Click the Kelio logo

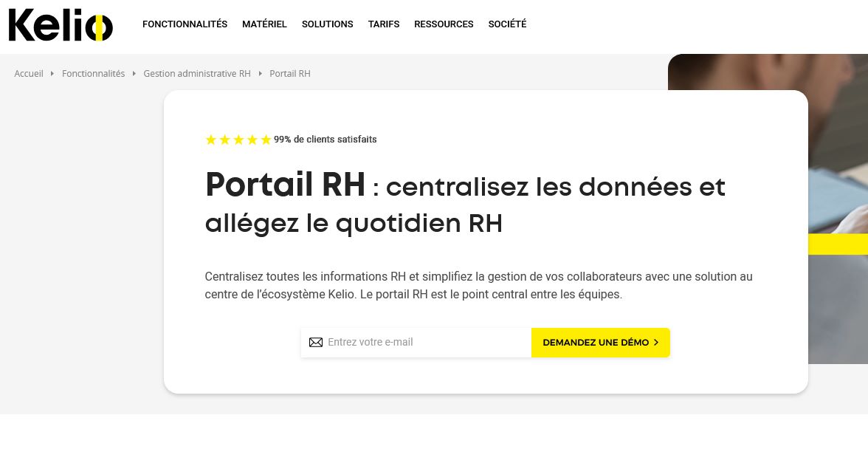tap(61, 25)
